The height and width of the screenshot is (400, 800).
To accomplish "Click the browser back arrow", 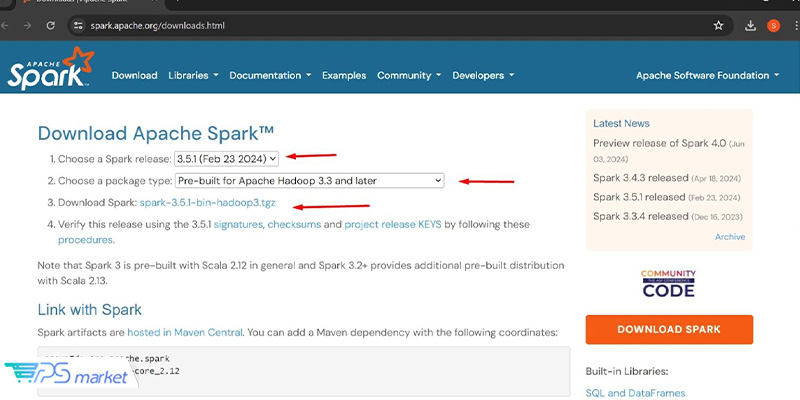I will [x=4, y=26].
